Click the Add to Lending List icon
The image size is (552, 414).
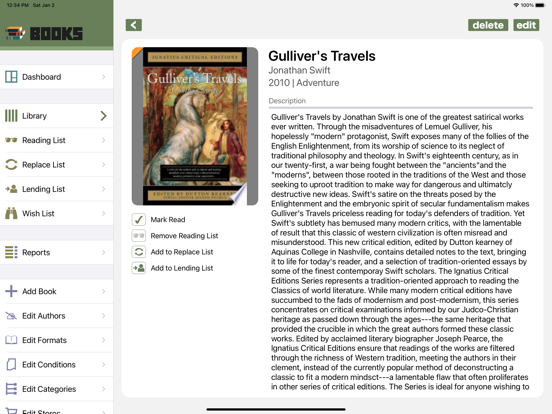pyautogui.click(x=139, y=268)
